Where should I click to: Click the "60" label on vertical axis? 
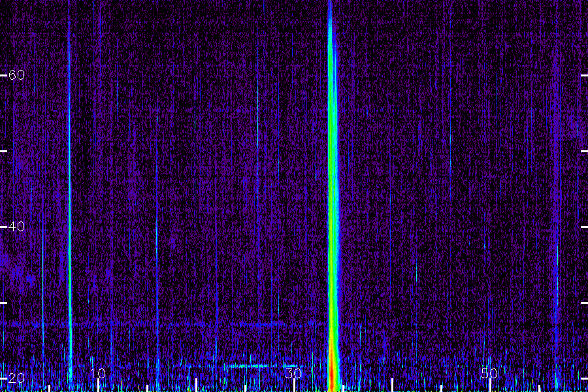[16, 75]
